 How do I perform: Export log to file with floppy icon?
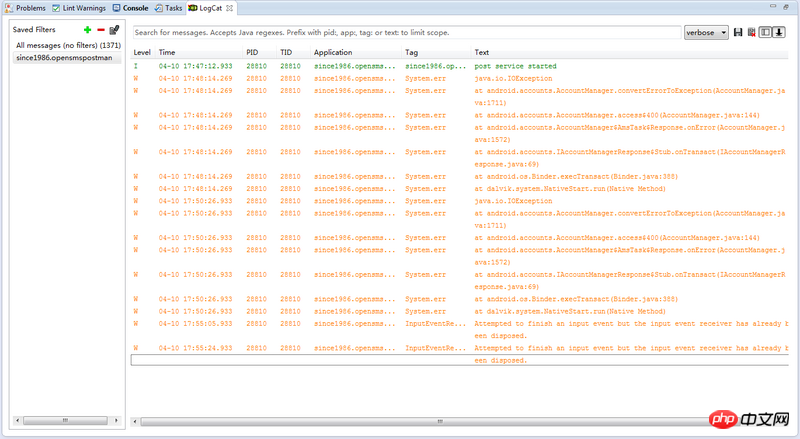click(x=738, y=32)
